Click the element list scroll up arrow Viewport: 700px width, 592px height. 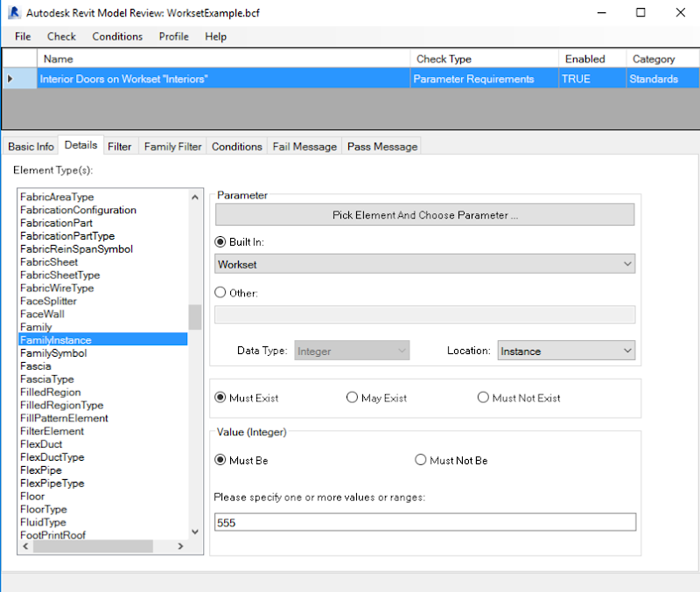click(x=195, y=197)
